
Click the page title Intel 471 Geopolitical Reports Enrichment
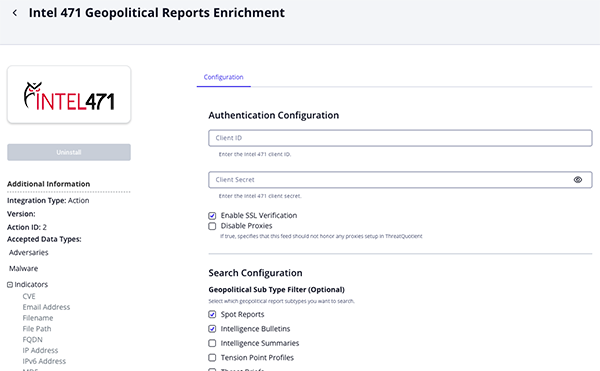pyautogui.click(x=157, y=13)
